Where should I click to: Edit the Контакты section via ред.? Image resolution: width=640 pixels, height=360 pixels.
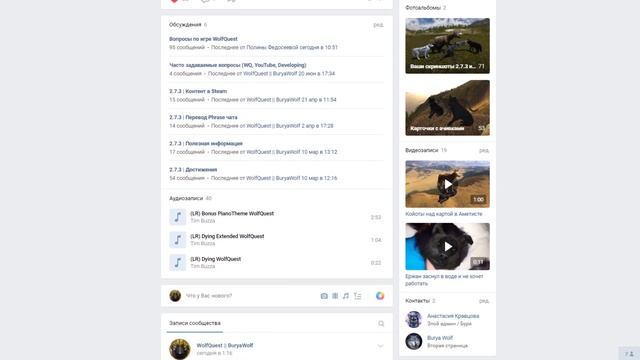tap(484, 301)
